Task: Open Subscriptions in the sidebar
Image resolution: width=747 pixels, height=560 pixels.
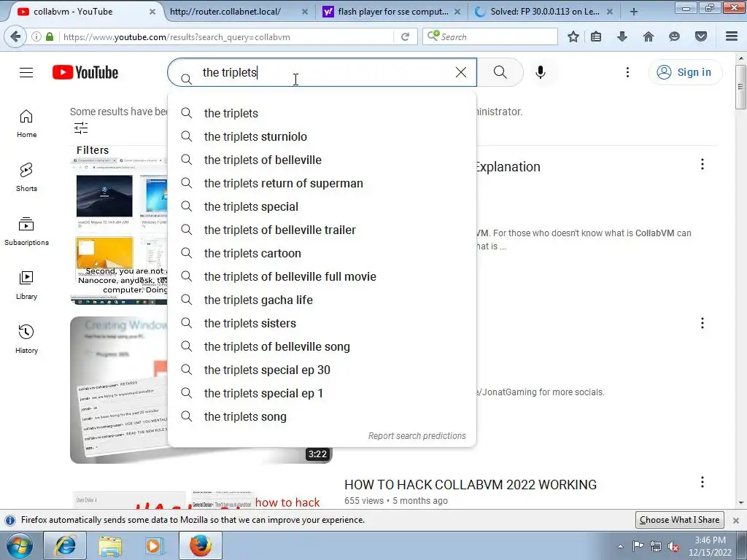Action: [x=26, y=232]
